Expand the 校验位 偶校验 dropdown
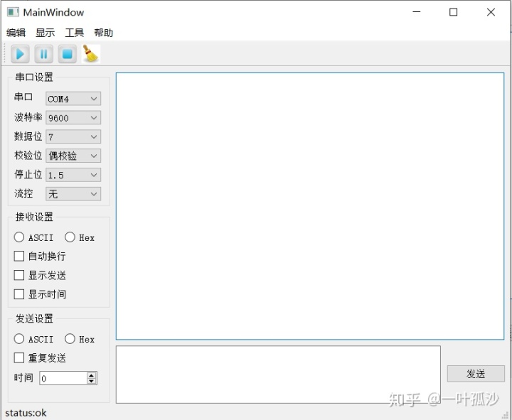512x420 pixels. point(73,156)
